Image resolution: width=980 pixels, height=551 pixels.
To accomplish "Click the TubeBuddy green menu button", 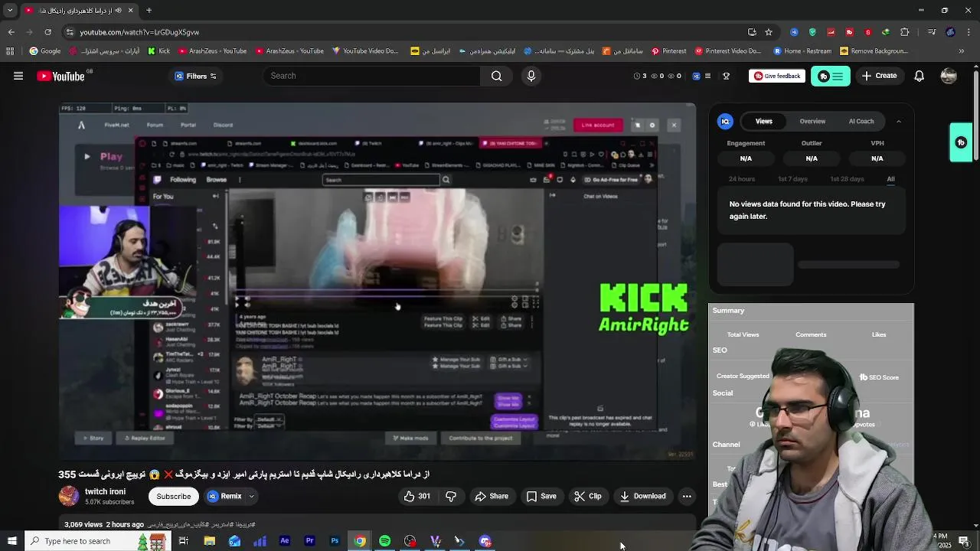I will point(831,76).
